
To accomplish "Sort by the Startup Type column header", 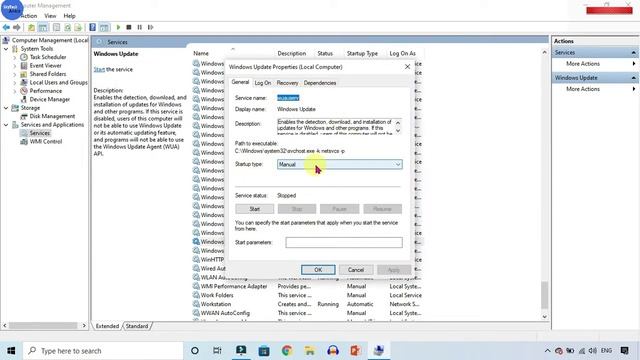I will click(x=362, y=53).
